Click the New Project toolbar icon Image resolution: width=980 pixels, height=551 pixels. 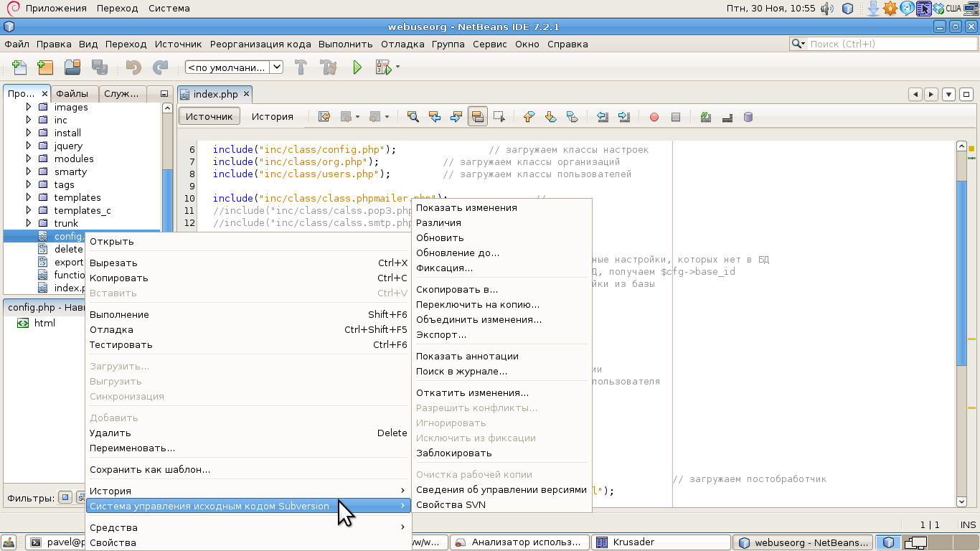tap(45, 67)
